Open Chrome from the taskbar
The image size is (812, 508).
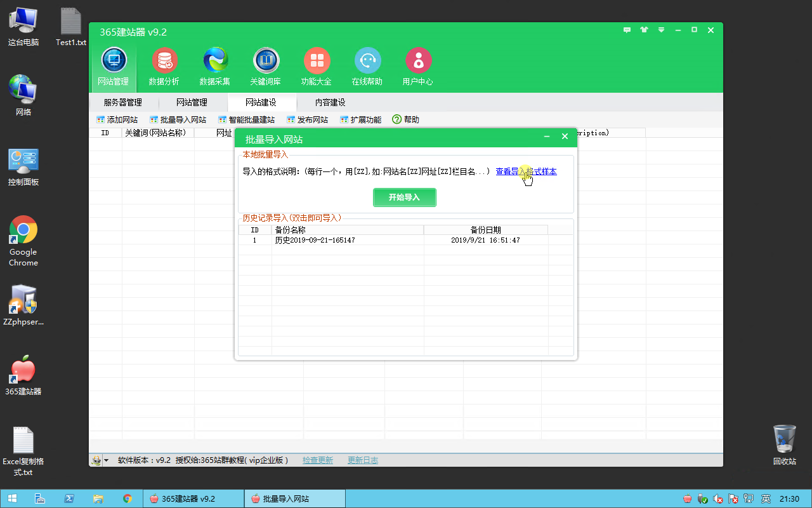pyautogui.click(x=127, y=498)
